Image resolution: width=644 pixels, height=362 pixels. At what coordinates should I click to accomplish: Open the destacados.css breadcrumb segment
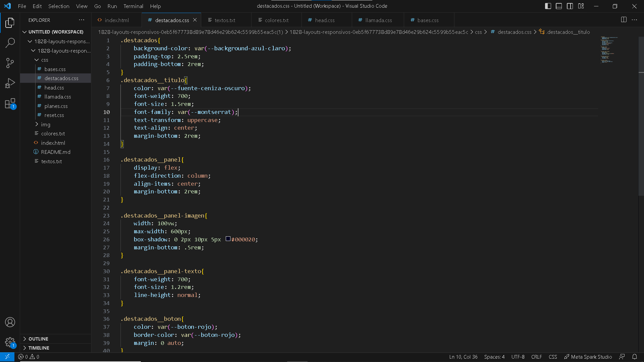click(514, 32)
